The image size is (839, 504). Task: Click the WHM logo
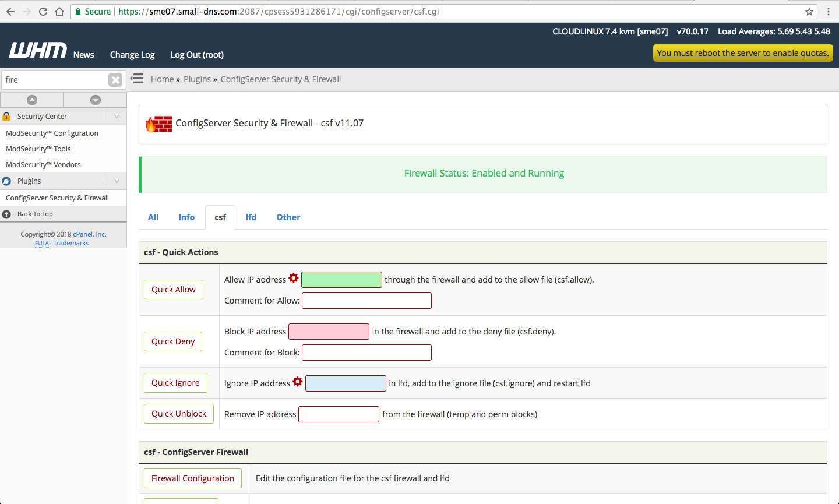point(38,51)
